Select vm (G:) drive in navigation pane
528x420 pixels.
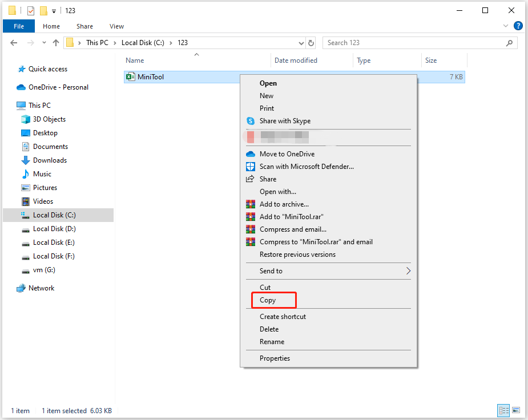pos(44,270)
